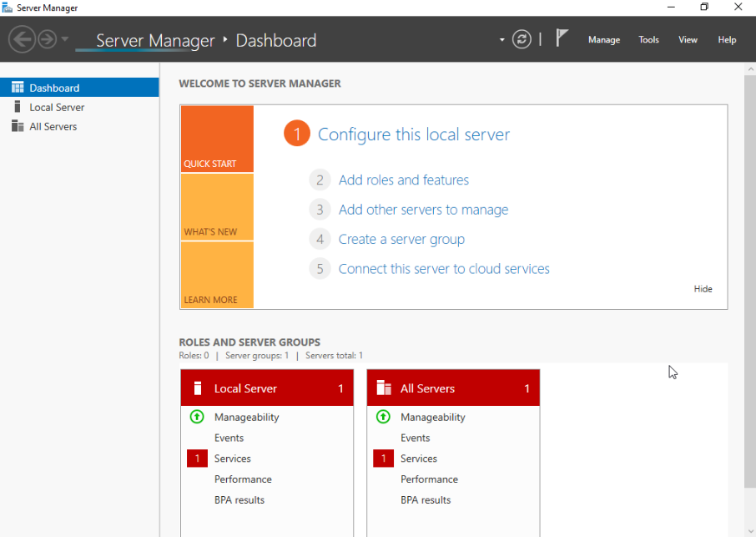Viewport: 756px width, 537px height.
Task: Open Events in All Servers tile
Action: 415,438
